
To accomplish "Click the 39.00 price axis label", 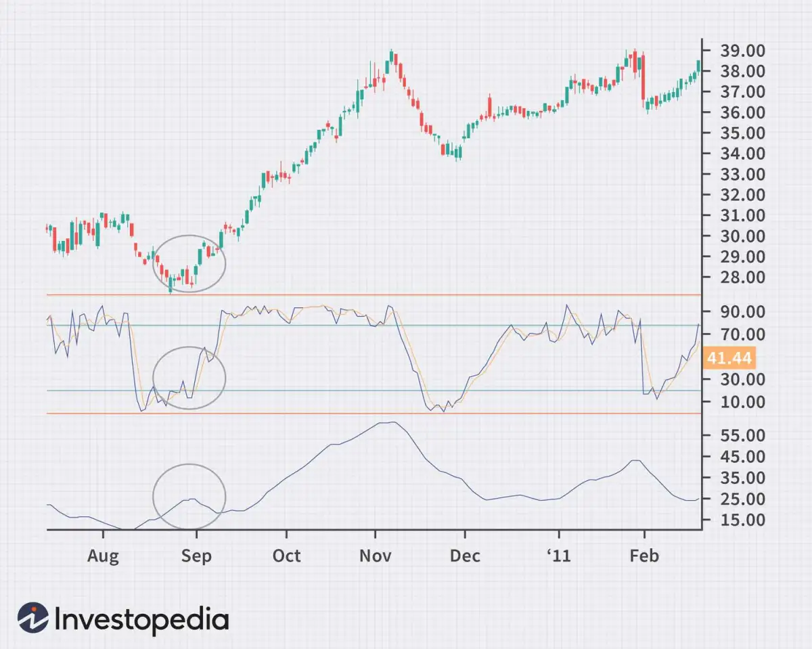I will (742, 51).
